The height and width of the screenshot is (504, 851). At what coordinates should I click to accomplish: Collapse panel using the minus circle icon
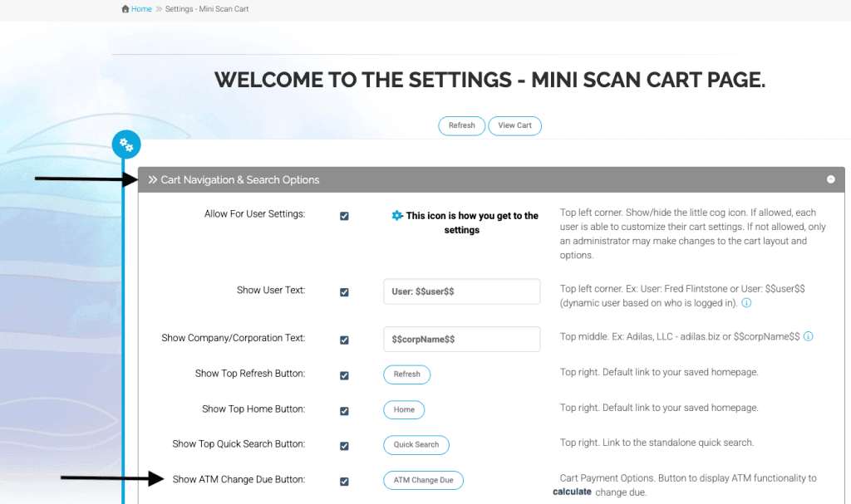click(x=830, y=179)
